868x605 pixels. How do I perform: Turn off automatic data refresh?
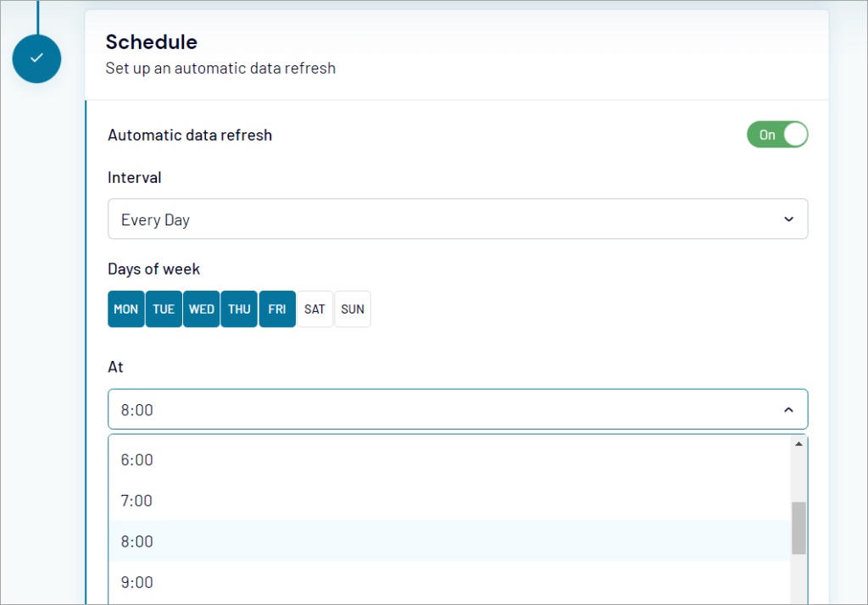[x=776, y=134]
